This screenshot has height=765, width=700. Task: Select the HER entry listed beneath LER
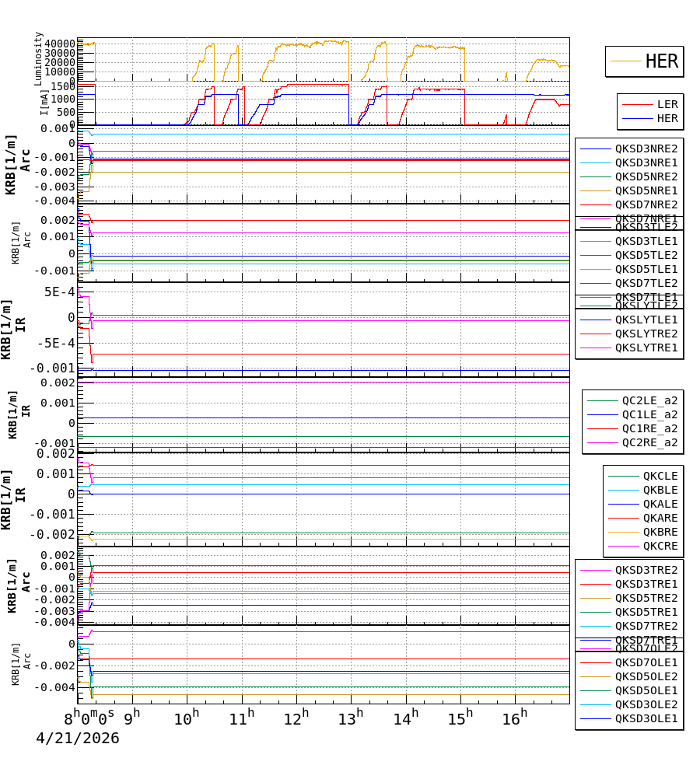[667, 118]
